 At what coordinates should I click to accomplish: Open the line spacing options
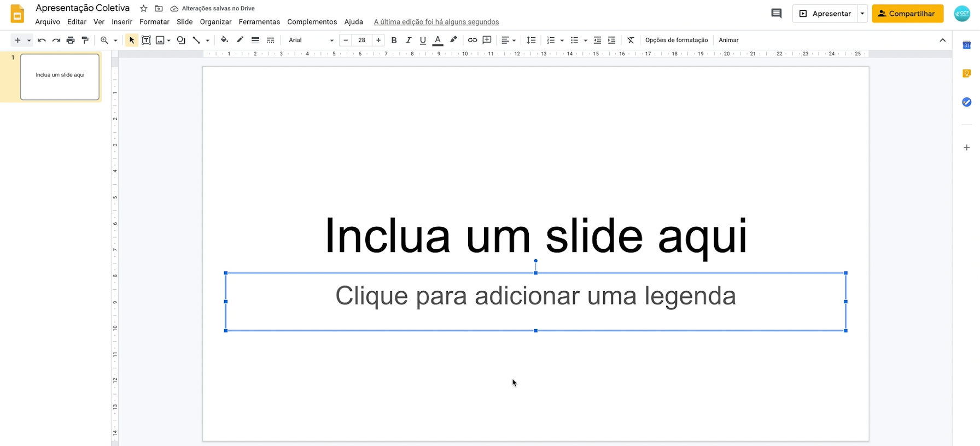pyautogui.click(x=530, y=40)
